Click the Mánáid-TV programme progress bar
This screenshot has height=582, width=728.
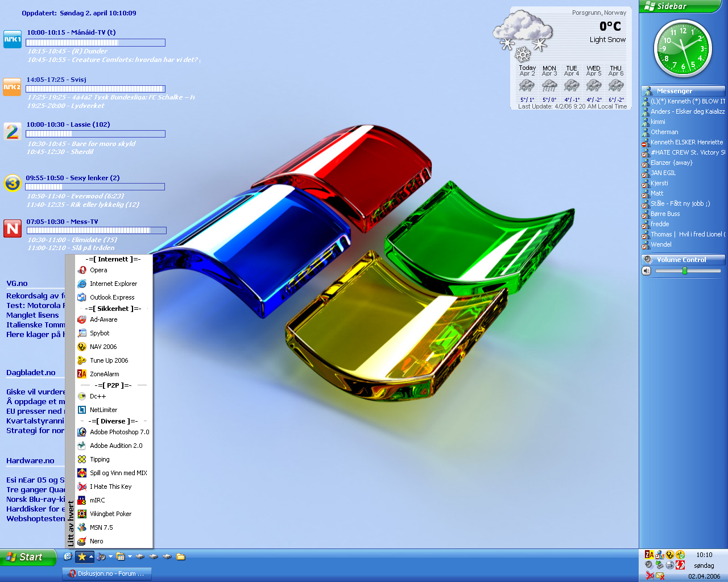(x=96, y=43)
